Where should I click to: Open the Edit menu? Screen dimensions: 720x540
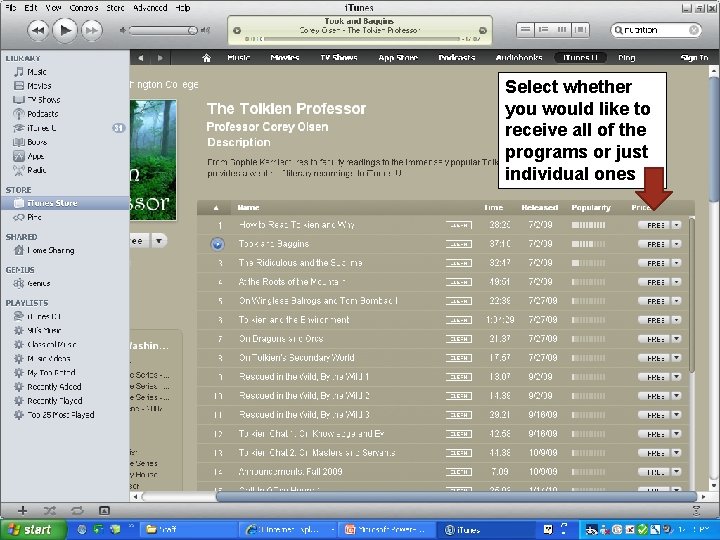pyautogui.click(x=31, y=8)
